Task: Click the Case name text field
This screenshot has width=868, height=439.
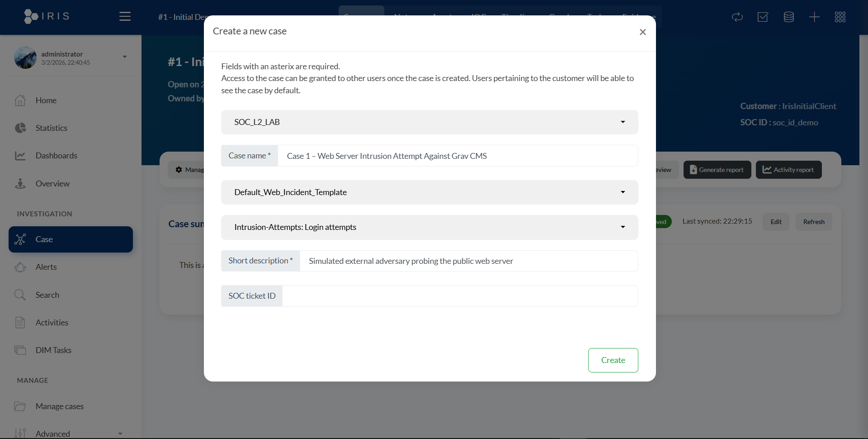Action: click(457, 156)
